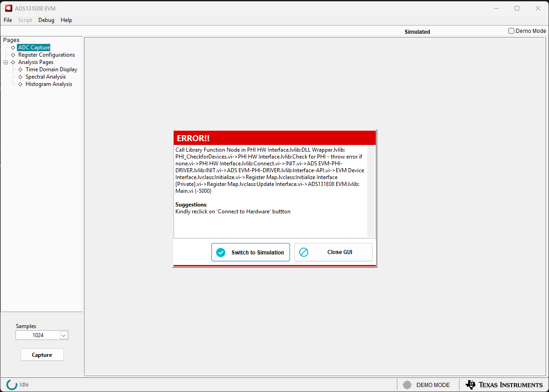This screenshot has width=549, height=392.
Task: Enable the Demo Mode checkbox
Action: click(x=512, y=31)
